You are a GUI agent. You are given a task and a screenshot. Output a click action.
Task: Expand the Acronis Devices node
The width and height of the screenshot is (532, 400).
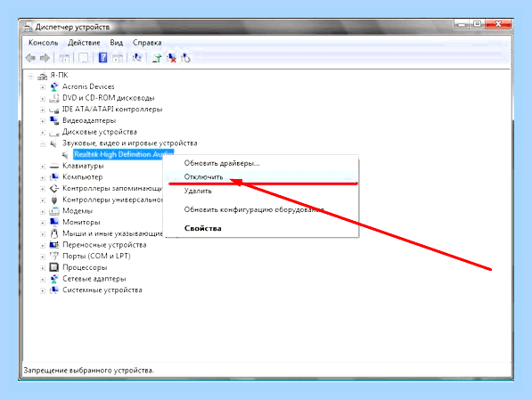43,87
